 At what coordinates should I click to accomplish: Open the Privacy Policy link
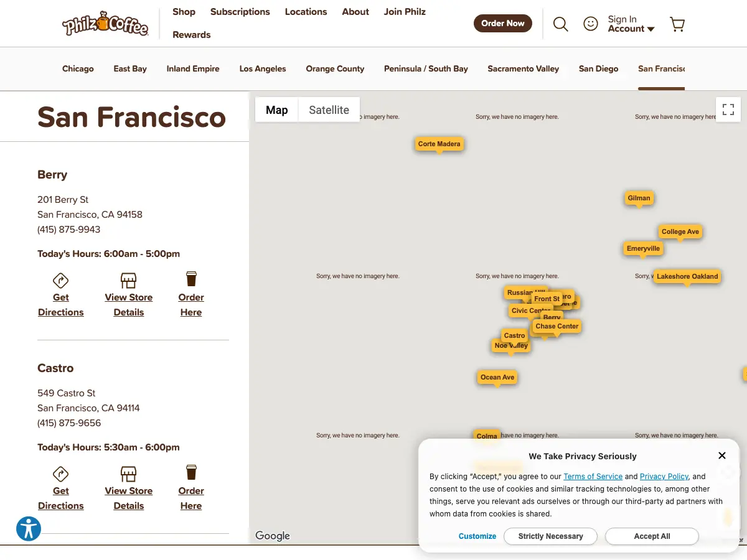[664, 477]
